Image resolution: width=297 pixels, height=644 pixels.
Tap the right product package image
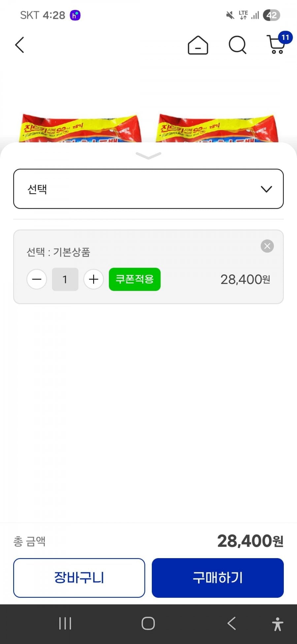pyautogui.click(x=217, y=129)
